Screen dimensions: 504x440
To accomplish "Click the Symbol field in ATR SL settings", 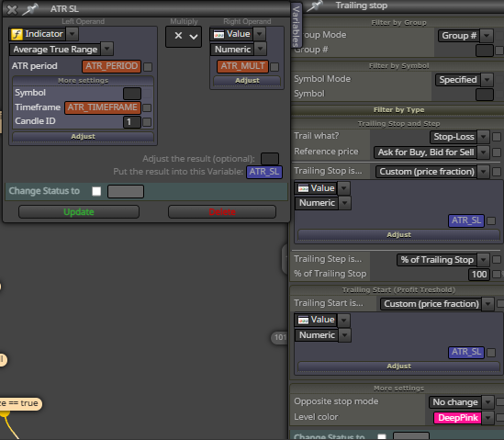I will tap(132, 94).
